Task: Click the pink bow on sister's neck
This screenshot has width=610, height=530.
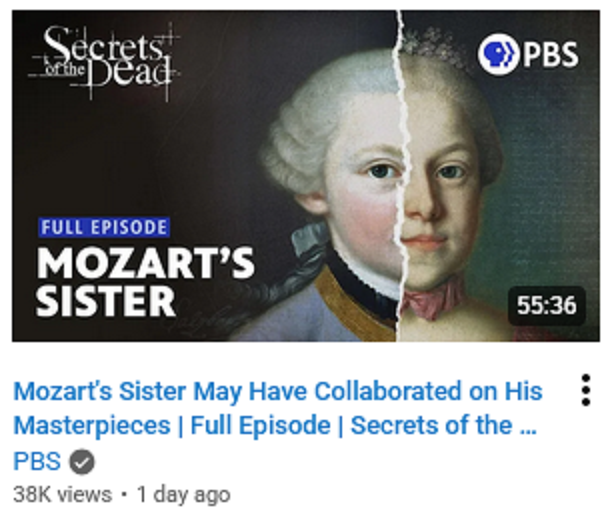Action: tap(432, 300)
